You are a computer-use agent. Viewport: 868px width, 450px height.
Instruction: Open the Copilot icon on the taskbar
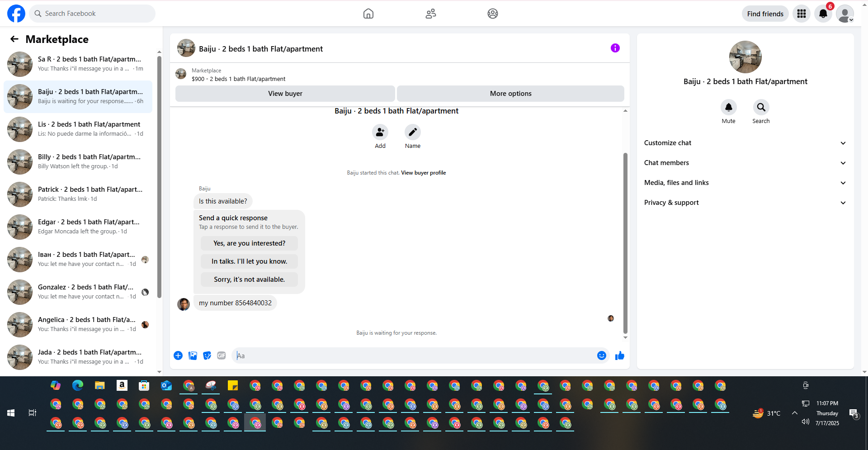56,385
